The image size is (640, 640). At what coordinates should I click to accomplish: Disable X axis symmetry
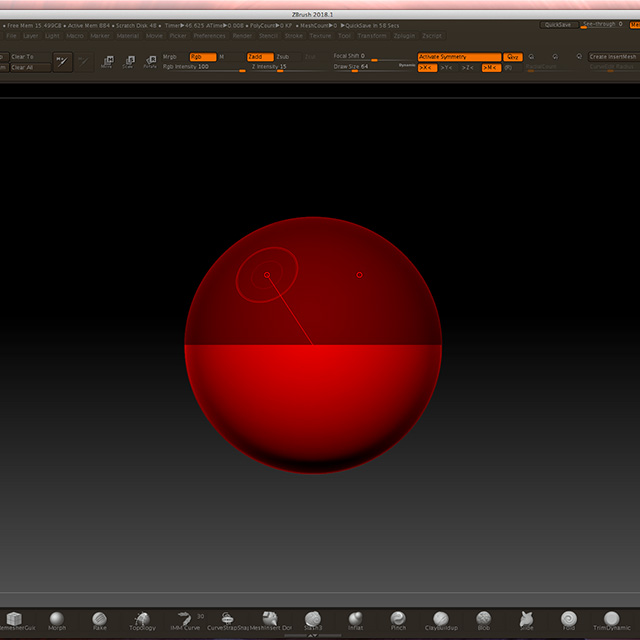tap(427, 68)
